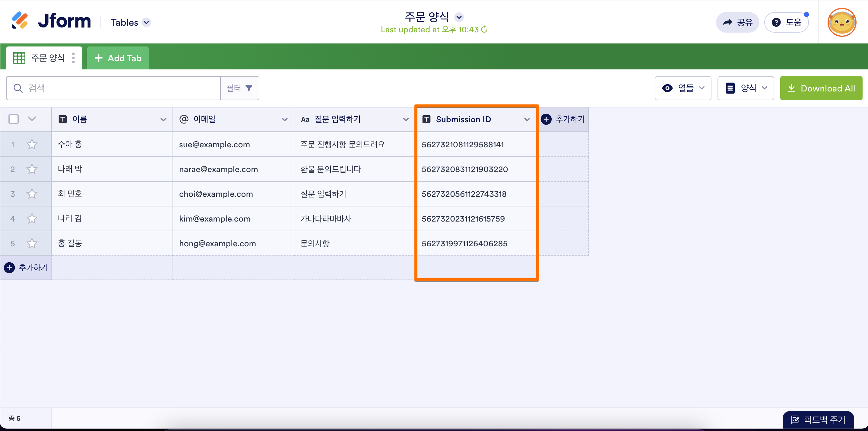The height and width of the screenshot is (431, 868).
Task: Star row 1 for 수아 홍
Action: pos(32,144)
